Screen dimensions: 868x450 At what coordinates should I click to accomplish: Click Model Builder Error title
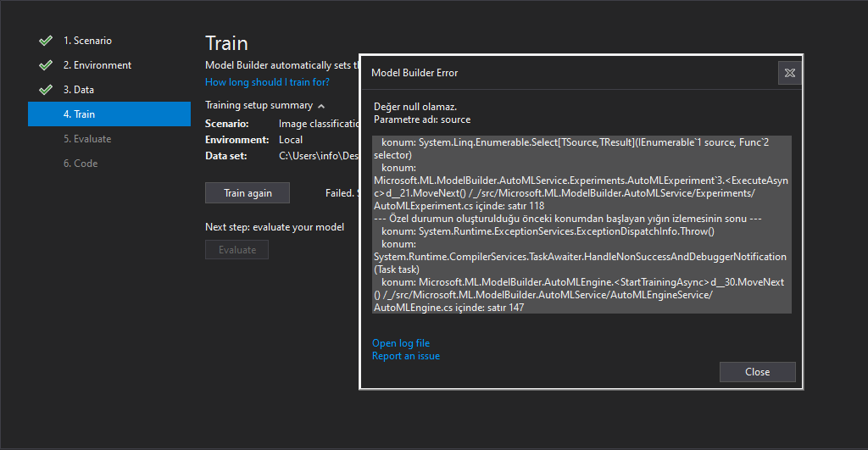[415, 73]
